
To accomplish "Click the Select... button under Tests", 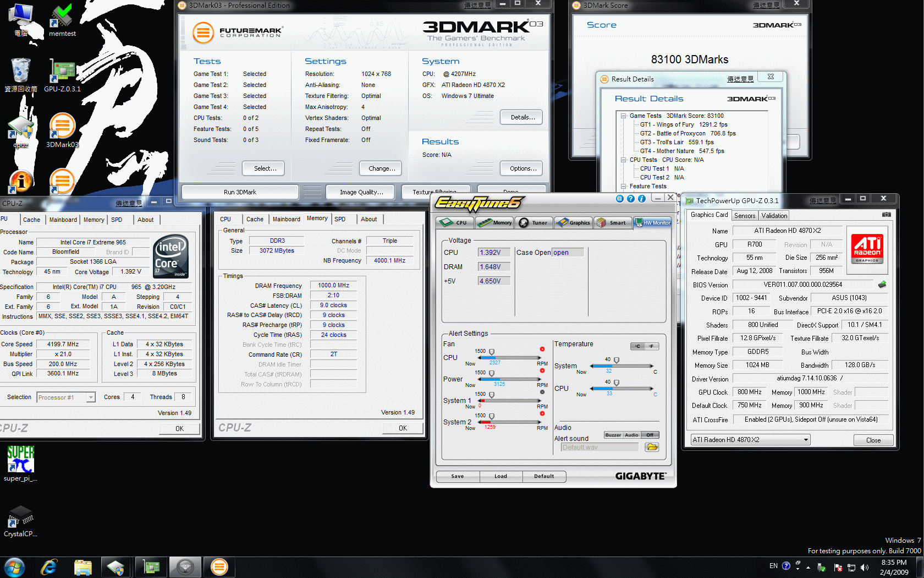I will (263, 168).
